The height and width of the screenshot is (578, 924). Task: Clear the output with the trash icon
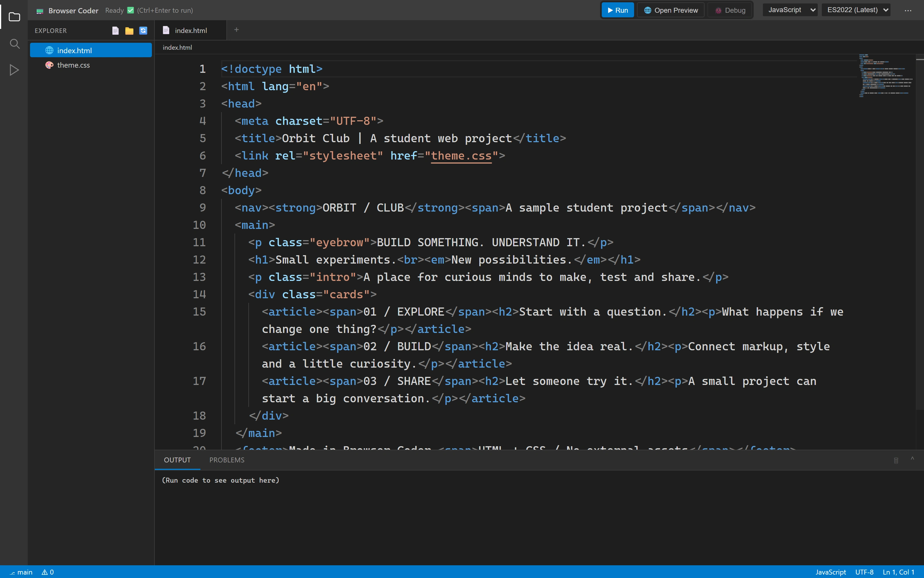pyautogui.click(x=896, y=460)
